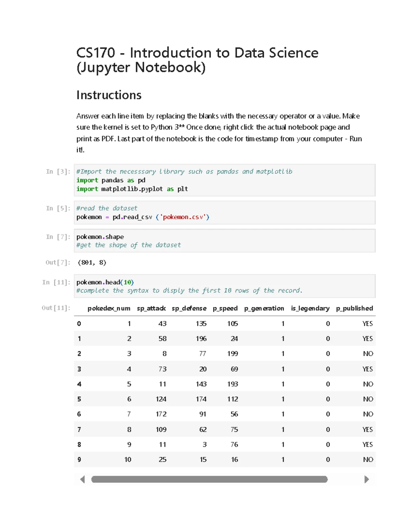Click sp_attack value 73 in row 3
The height and width of the screenshot is (532, 411).
pyautogui.click(x=162, y=369)
